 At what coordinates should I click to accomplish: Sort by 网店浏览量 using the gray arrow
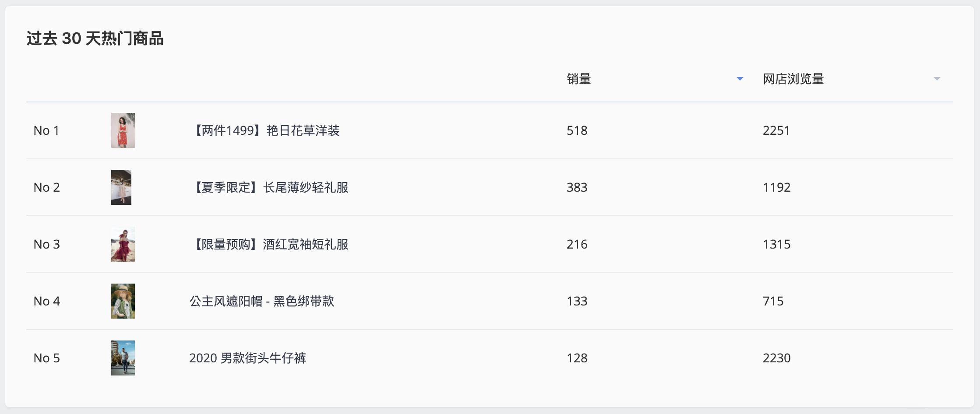pos(937,79)
